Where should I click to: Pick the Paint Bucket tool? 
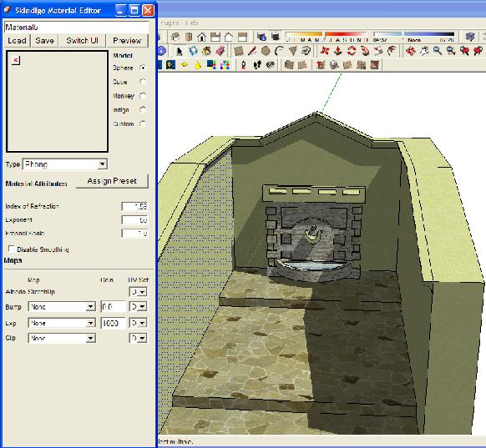tap(207, 51)
